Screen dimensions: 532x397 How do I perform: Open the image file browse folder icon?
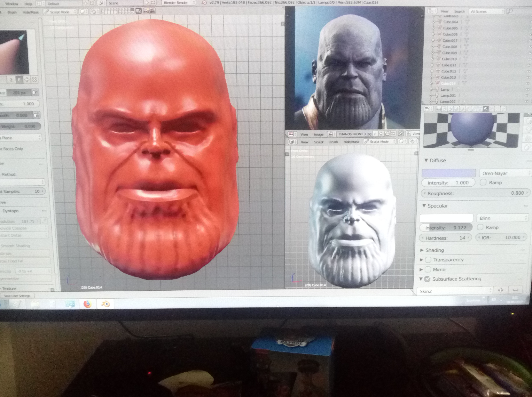[x=387, y=134]
